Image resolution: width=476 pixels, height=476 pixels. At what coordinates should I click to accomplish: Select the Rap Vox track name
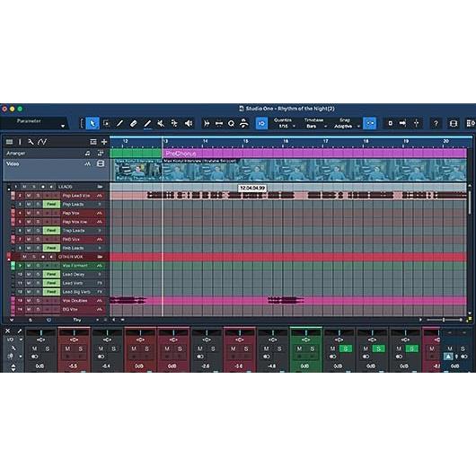tap(71, 213)
